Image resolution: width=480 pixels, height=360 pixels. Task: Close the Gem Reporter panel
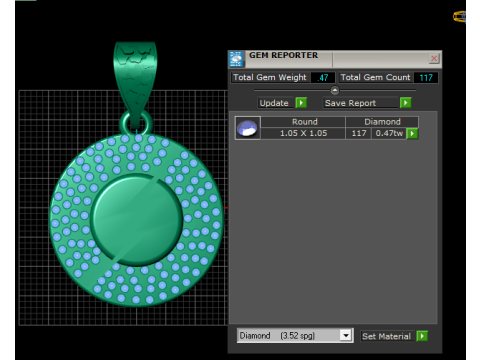pos(434,59)
